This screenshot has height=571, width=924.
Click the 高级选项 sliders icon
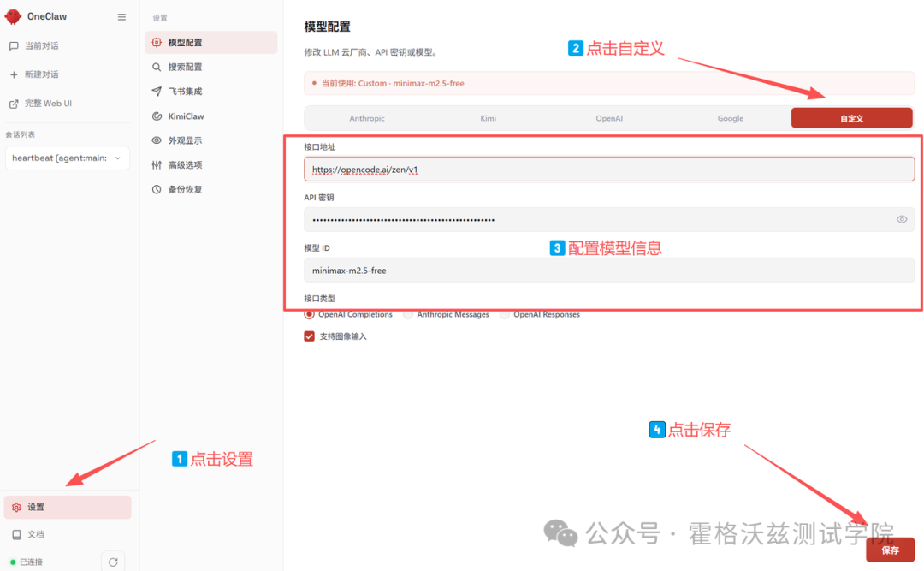(x=157, y=165)
